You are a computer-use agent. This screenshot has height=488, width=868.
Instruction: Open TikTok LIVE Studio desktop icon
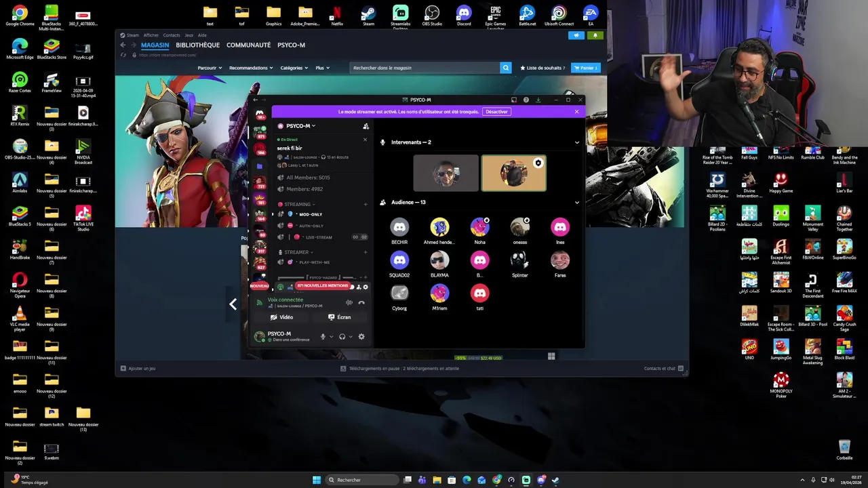[83, 219]
